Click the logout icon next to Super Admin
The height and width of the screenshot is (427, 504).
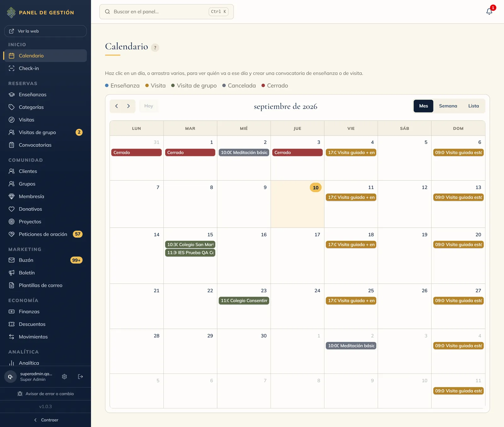81,377
